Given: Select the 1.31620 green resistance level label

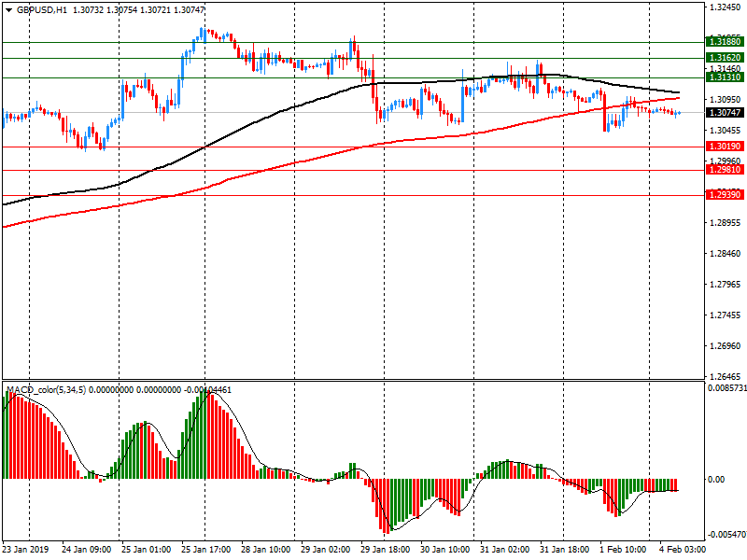Looking at the screenshot, I should [725, 58].
